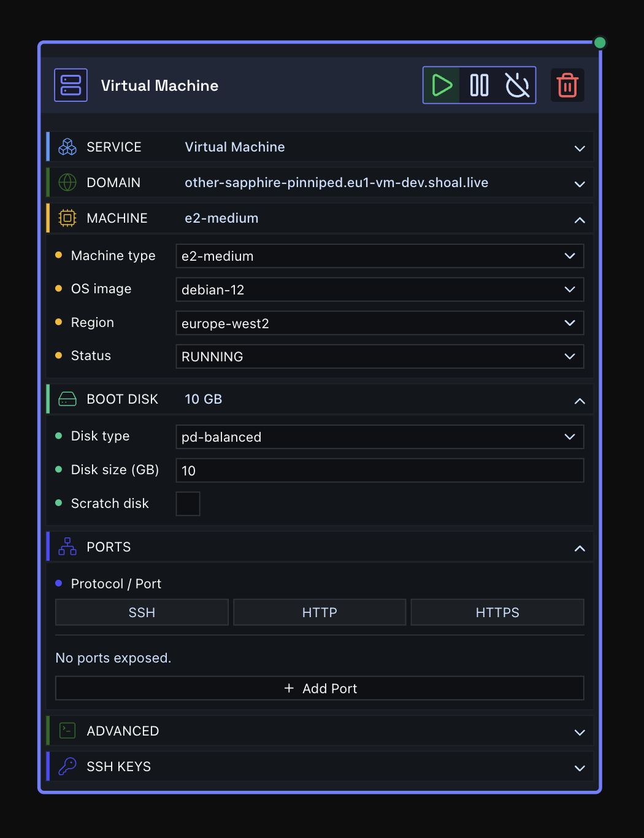Expand the ADVANCED section
644x838 pixels.
coord(320,731)
